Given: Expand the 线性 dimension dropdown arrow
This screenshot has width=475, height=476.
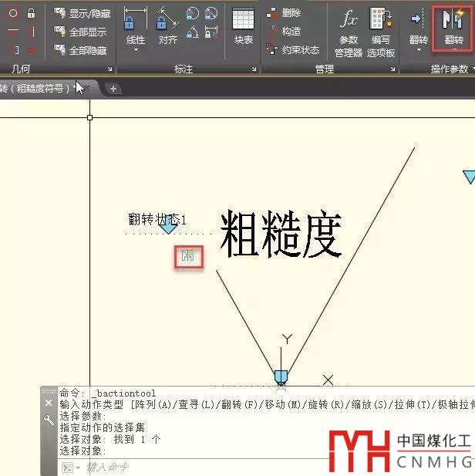Looking at the screenshot, I should (135, 50).
